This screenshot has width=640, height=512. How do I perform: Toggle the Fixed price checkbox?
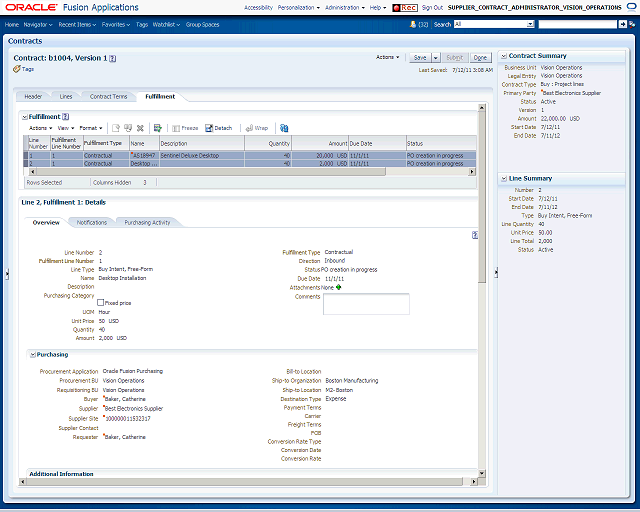tap(100, 303)
